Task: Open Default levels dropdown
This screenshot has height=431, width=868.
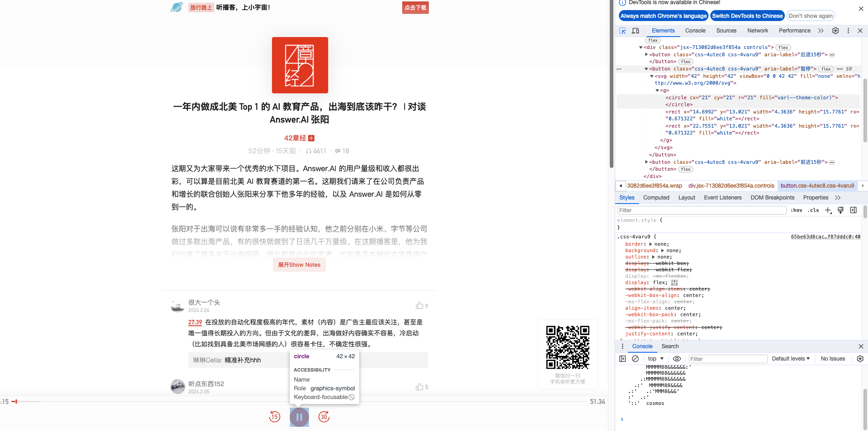Action: point(791,359)
